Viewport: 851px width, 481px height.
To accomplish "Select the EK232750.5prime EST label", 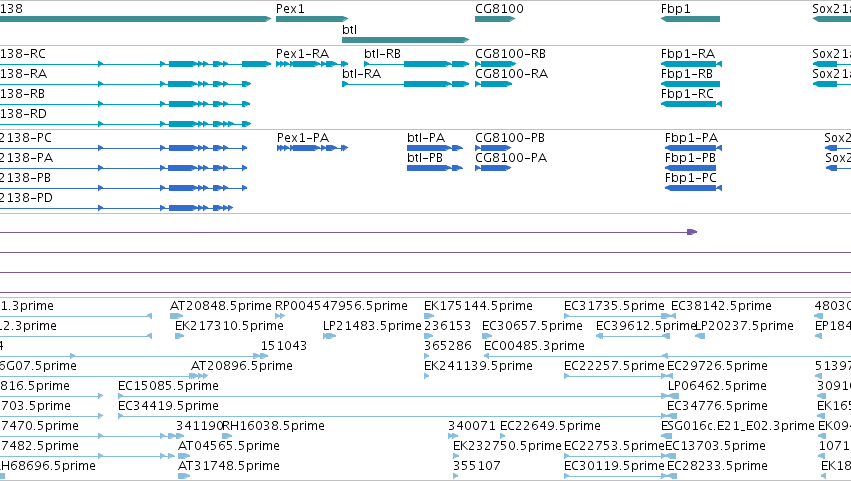I will (507, 447).
